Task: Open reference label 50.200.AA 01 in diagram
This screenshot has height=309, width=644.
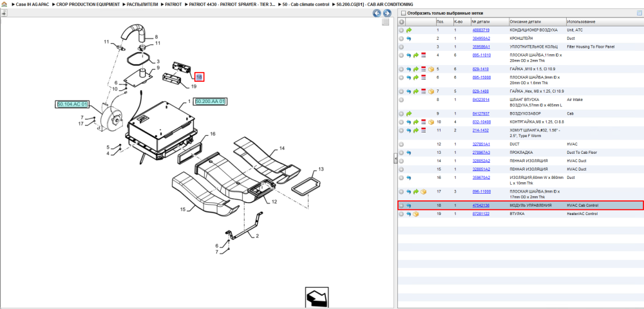Action: coord(211,101)
